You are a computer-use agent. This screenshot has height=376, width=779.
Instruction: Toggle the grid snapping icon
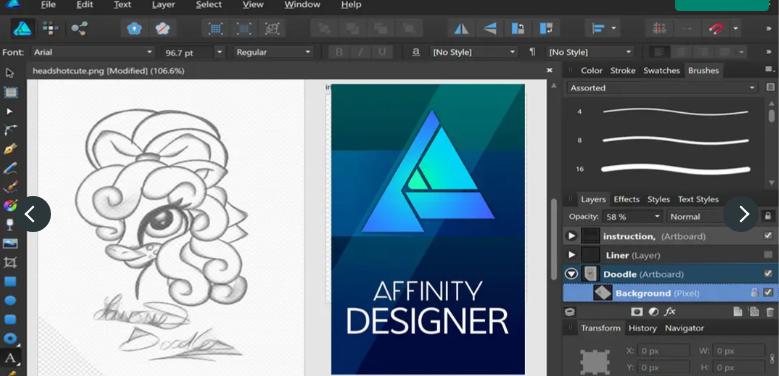(659, 28)
